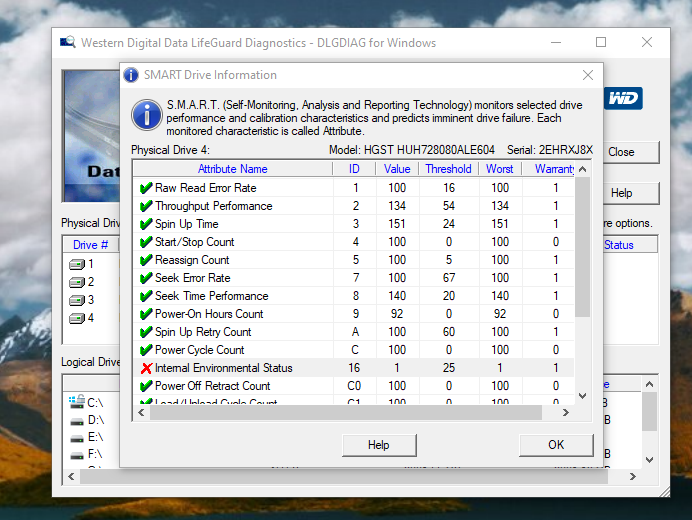This screenshot has height=520, width=692.
Task: Select the Raw Read Error Rate row text
Action: click(x=206, y=188)
